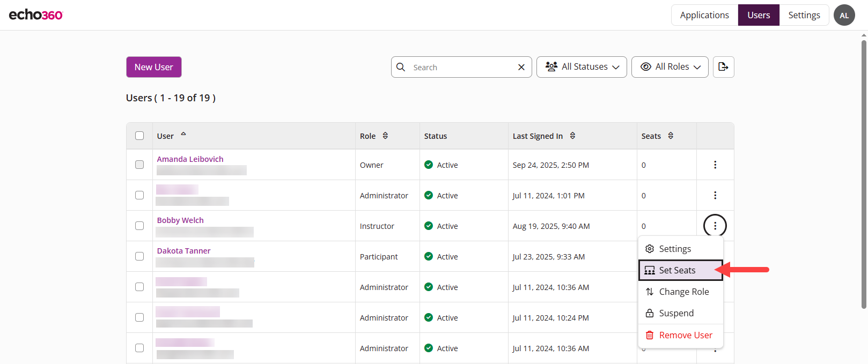Screen dimensions: 868x364
Task: Open the All Roles filter dropdown
Action: (670, 67)
